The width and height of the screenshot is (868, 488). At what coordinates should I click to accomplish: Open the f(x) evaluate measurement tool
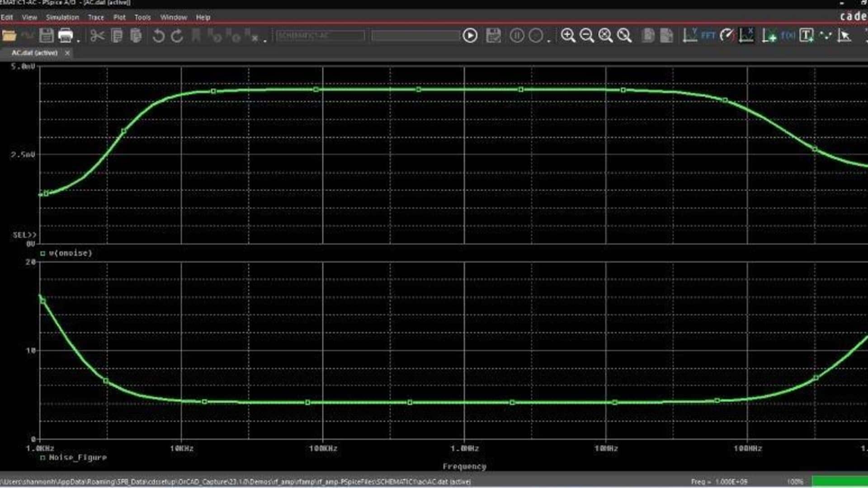click(x=788, y=35)
